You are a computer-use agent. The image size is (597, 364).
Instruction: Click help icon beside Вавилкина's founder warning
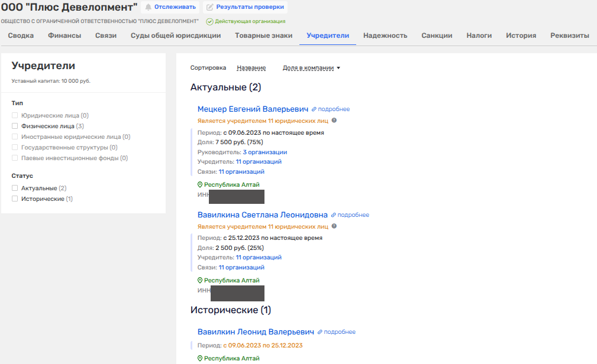click(x=334, y=226)
